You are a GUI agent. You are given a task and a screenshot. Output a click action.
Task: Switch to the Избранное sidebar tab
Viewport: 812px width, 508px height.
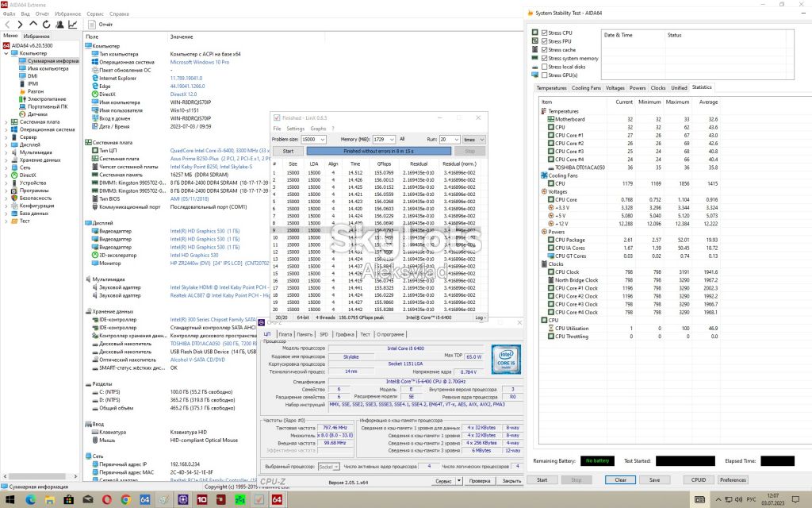36,37
